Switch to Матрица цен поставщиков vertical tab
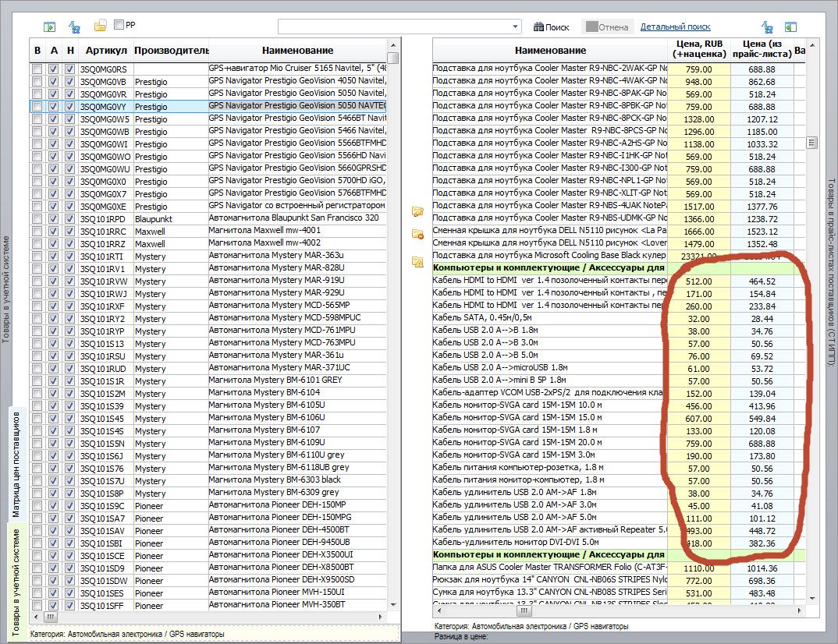Viewport: 838px width, 644px height. (16, 464)
